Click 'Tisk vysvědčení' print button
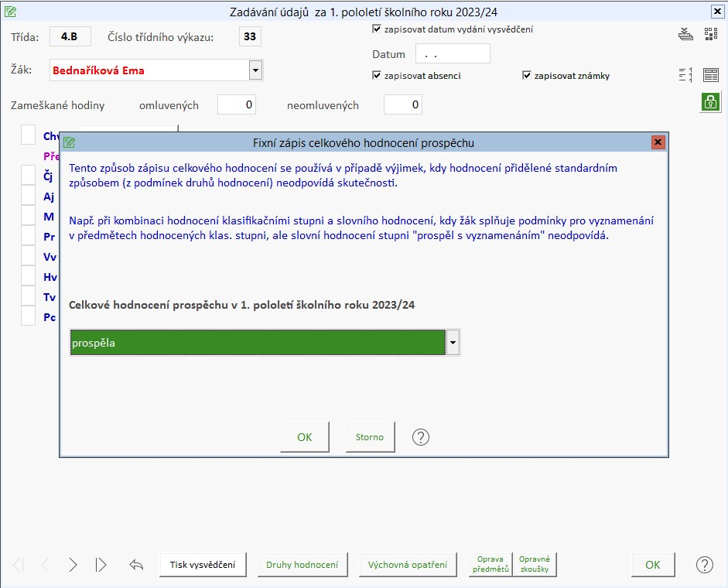Screen dimensions: 728x588 tap(203, 565)
